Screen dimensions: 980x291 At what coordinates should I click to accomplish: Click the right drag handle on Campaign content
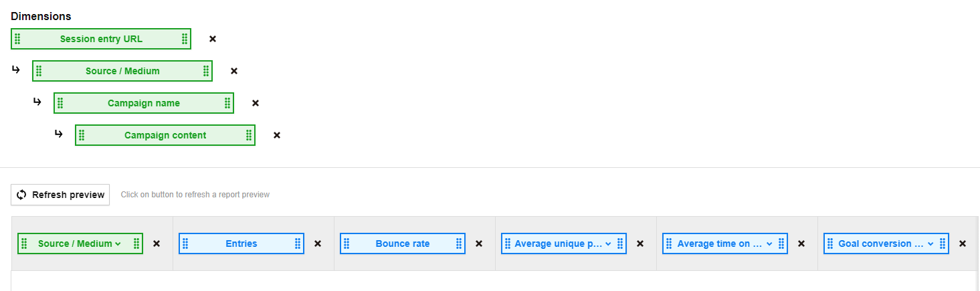(249, 135)
